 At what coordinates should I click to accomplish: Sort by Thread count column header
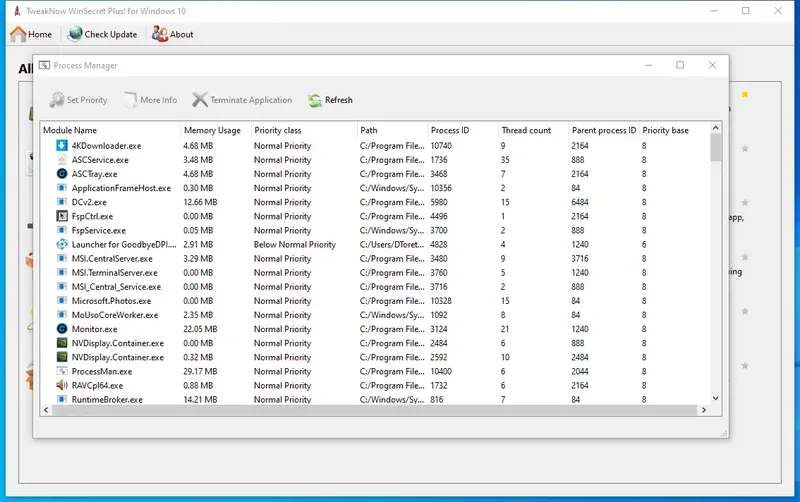(x=533, y=130)
